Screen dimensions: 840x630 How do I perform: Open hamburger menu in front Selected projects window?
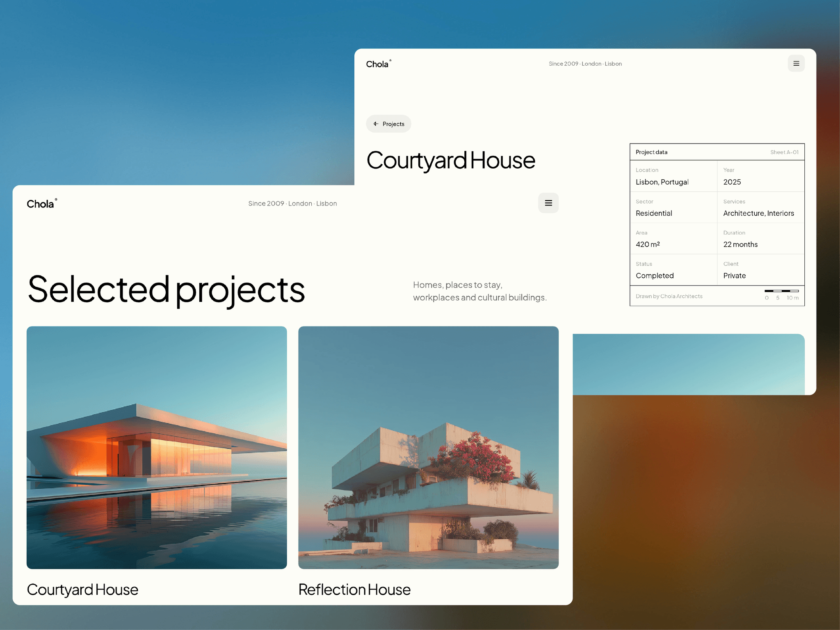548,203
